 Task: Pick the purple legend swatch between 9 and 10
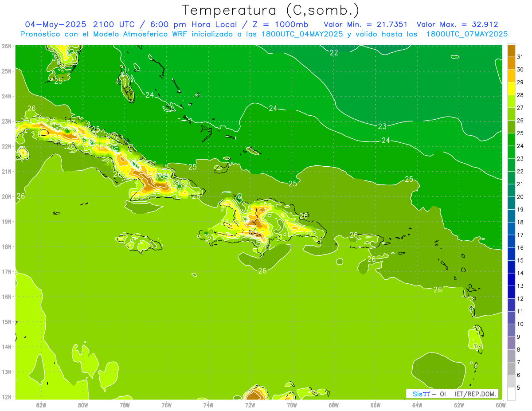pyautogui.click(x=511, y=330)
